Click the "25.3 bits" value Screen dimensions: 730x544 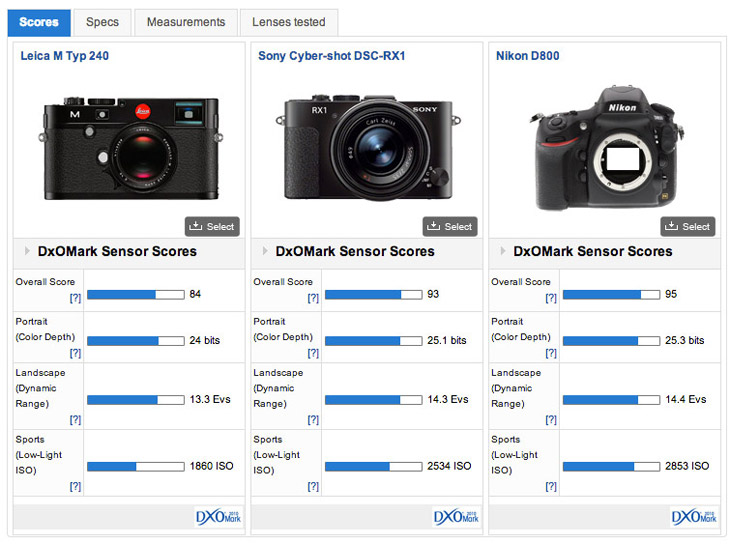(x=684, y=340)
